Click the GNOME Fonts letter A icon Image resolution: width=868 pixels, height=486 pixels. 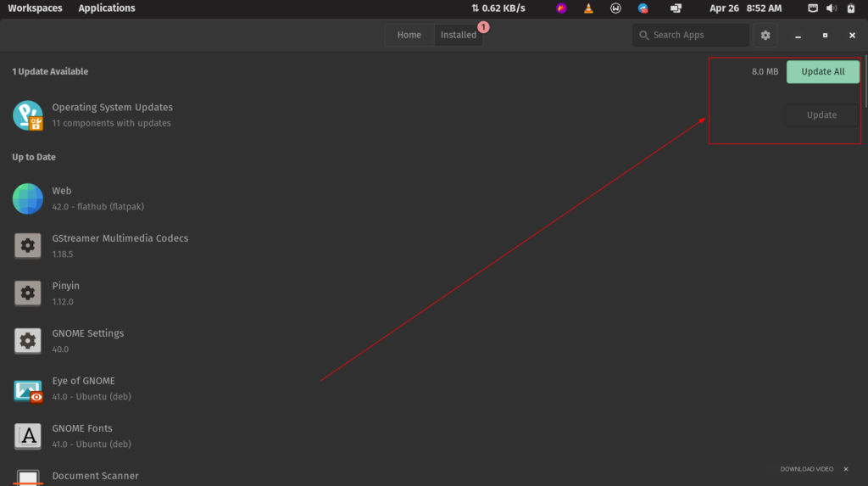click(28, 436)
